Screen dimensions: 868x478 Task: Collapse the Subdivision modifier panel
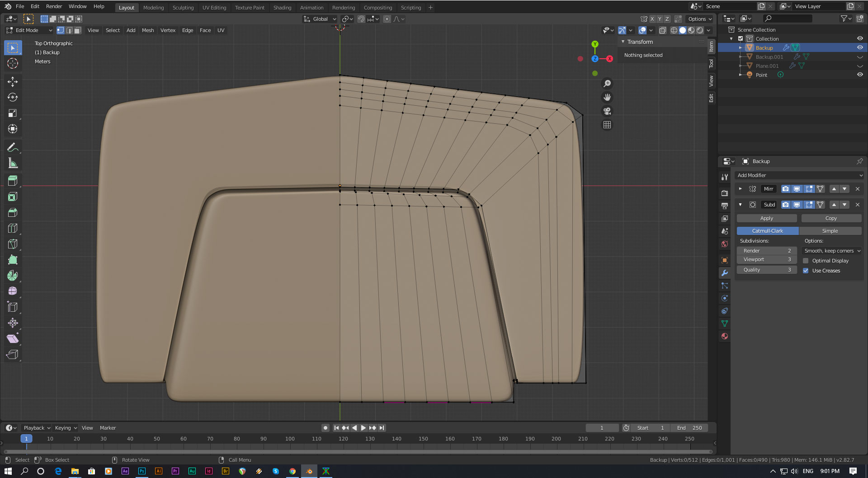coord(741,205)
